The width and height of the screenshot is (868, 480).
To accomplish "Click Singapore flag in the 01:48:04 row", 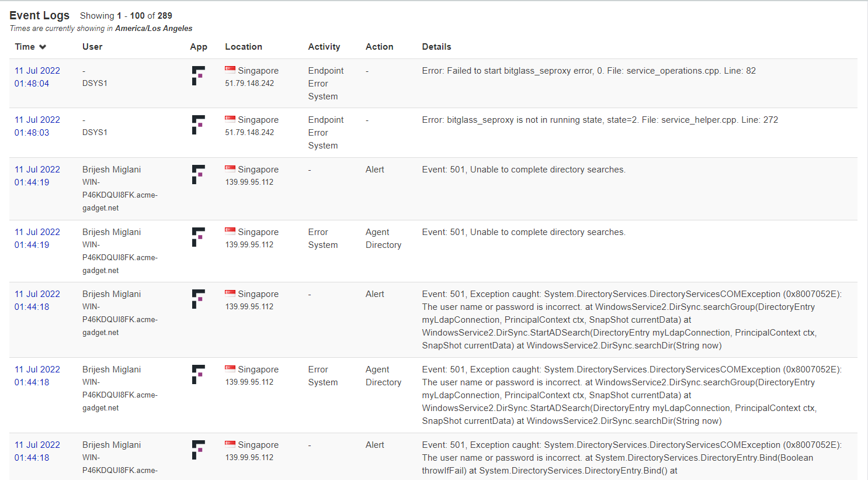I will (230, 70).
